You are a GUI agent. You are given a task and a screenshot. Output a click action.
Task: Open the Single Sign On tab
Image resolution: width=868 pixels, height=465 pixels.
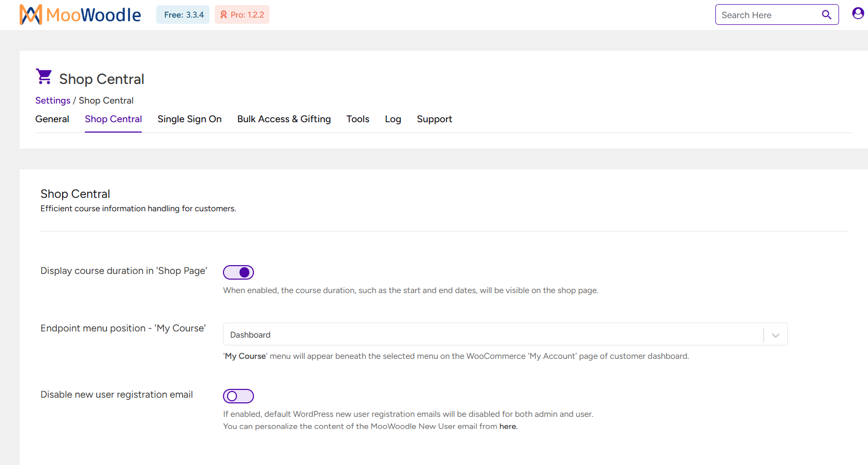pyautogui.click(x=189, y=119)
